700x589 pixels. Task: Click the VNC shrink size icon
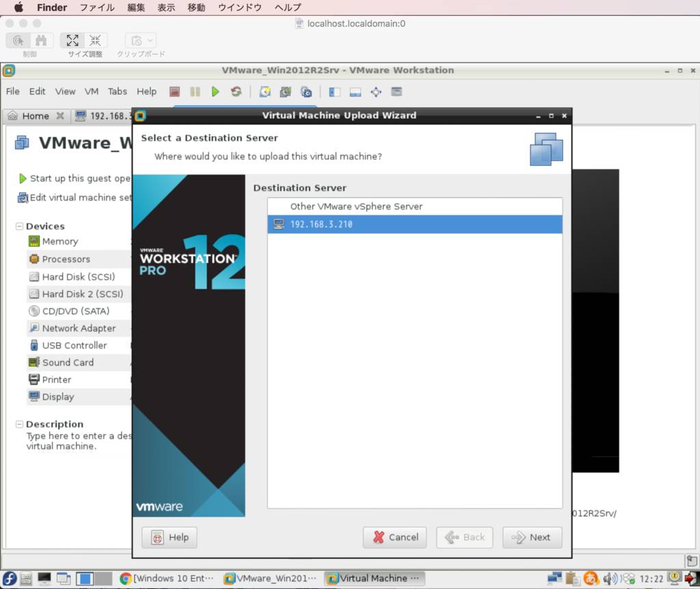[95, 40]
